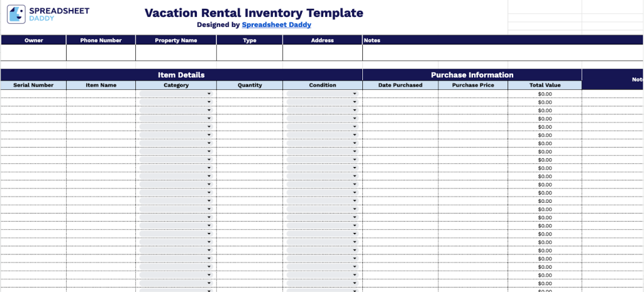Select the empty cell under Type
The width and height of the screenshot is (644, 292).
pos(250,53)
